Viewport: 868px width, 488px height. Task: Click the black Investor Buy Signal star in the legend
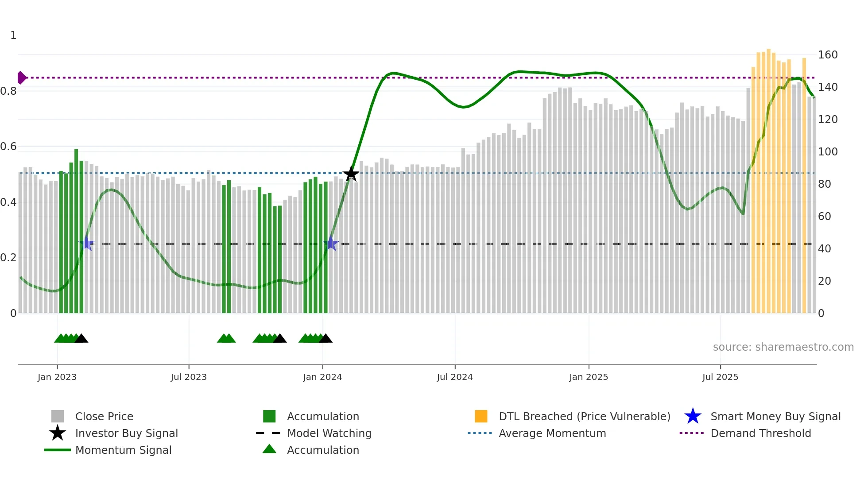(x=58, y=433)
